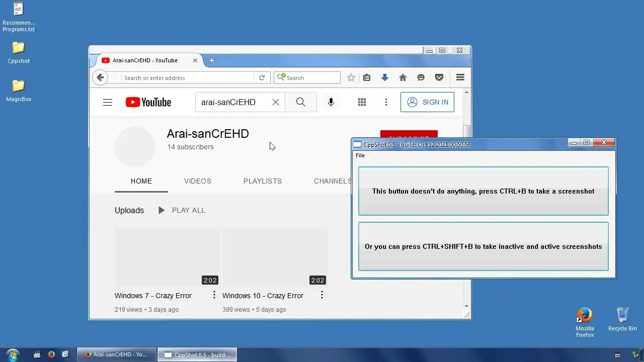Go to the Firefox home page icon
This screenshot has height=362, width=644.
pos(403,77)
